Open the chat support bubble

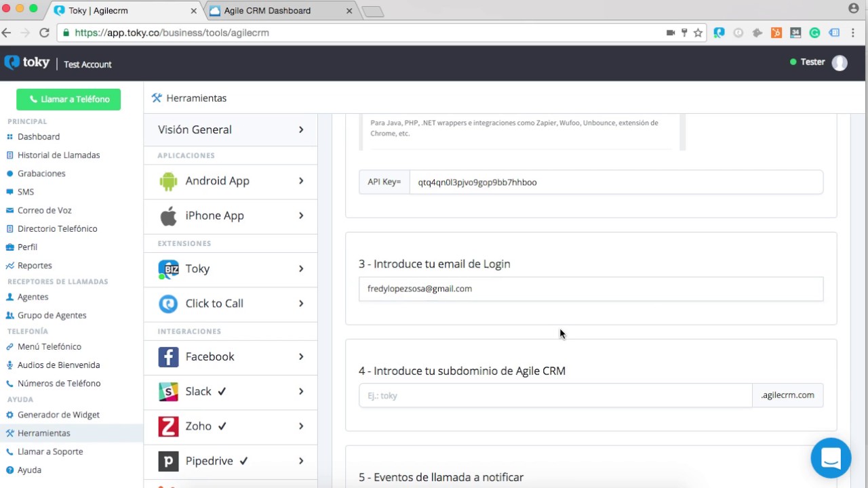pyautogui.click(x=831, y=458)
